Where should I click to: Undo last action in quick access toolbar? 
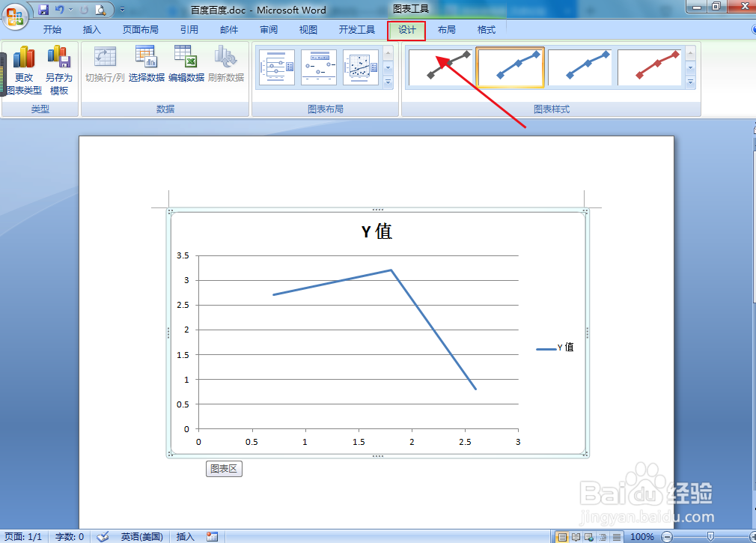coord(59,10)
